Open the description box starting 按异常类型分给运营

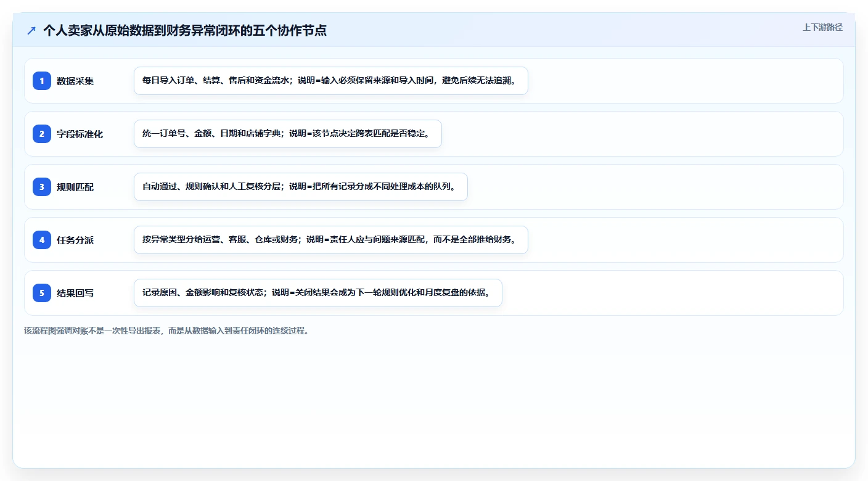coord(331,240)
